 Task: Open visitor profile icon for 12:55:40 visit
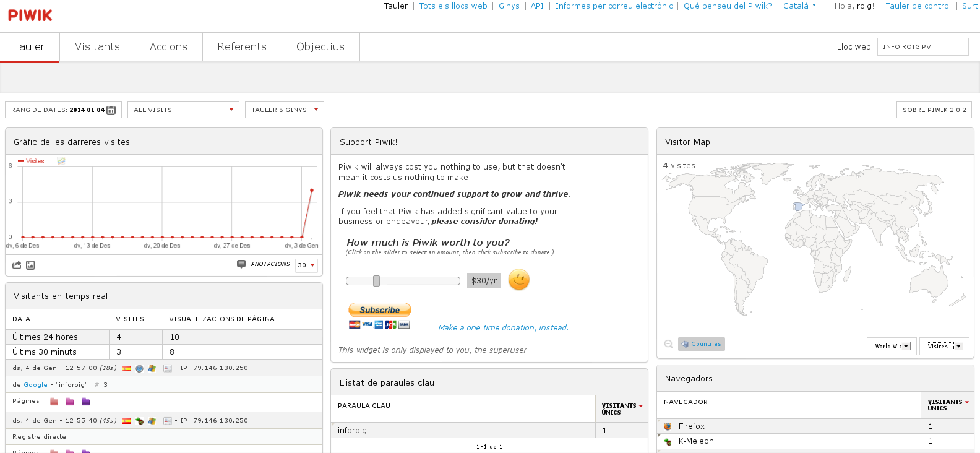click(x=168, y=421)
